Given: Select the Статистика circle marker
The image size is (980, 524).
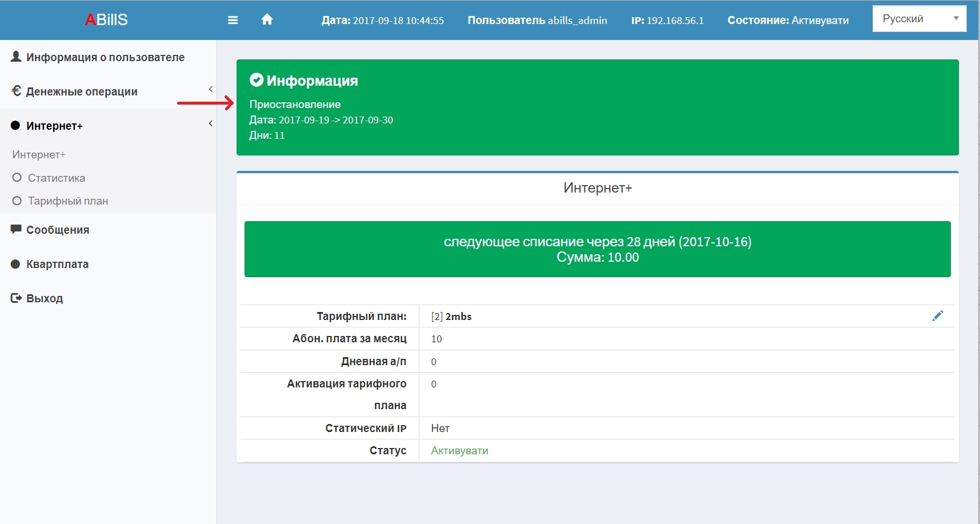Looking at the screenshot, I should pyautogui.click(x=17, y=178).
